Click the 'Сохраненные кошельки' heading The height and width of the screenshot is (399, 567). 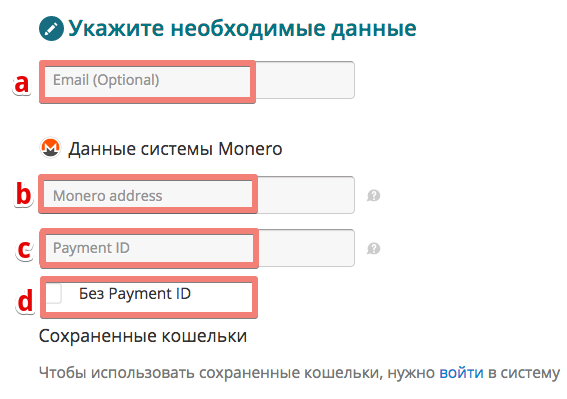click(143, 336)
